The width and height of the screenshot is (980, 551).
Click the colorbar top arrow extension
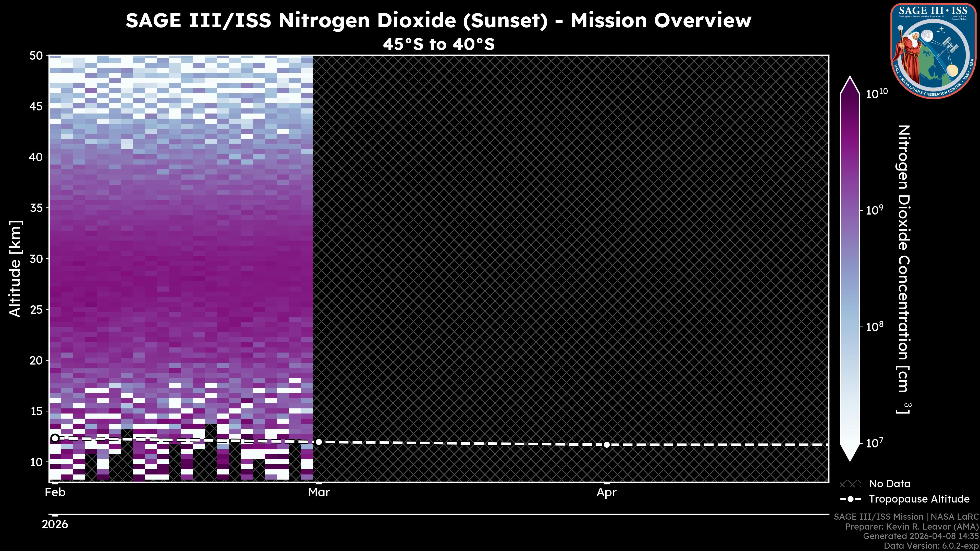tap(850, 86)
